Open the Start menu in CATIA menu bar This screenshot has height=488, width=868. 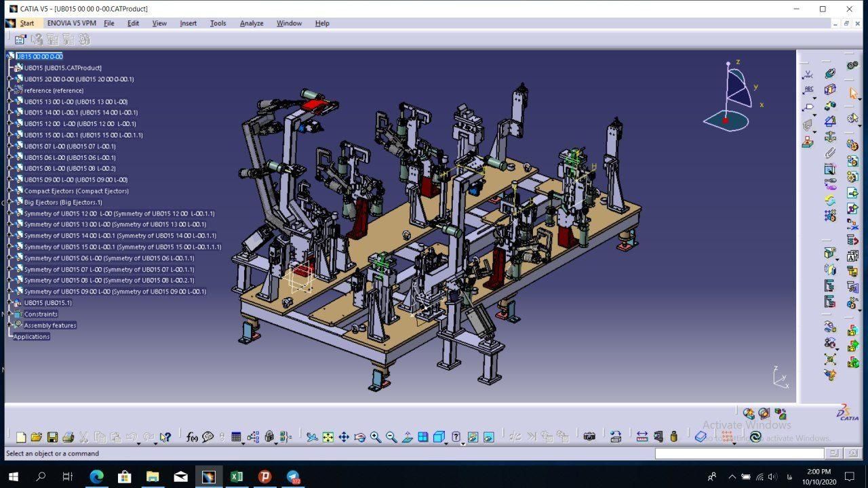click(x=27, y=23)
